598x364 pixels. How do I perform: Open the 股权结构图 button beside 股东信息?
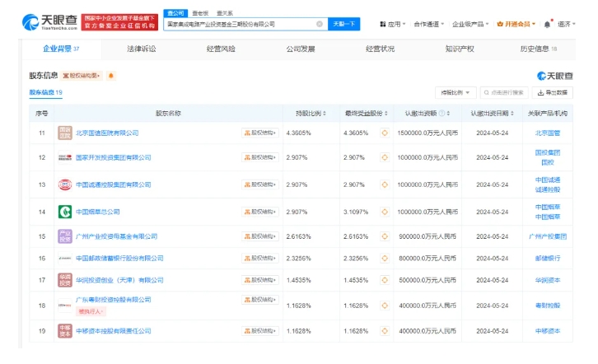point(82,76)
